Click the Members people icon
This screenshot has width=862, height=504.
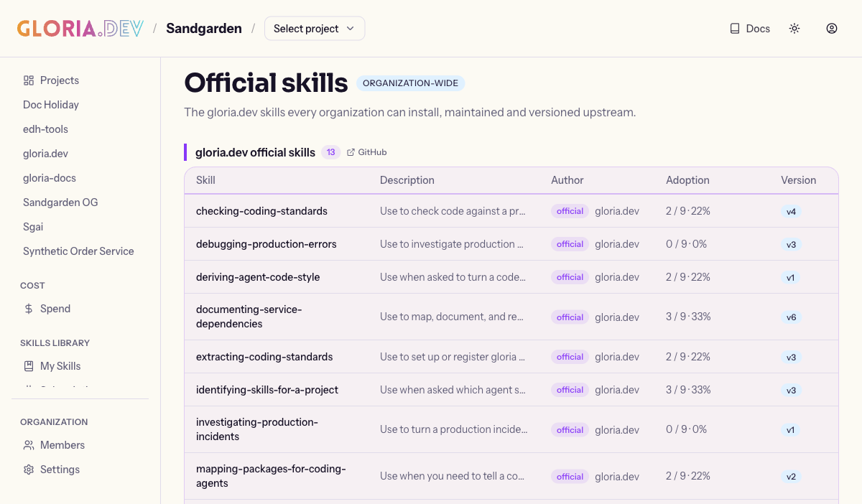click(29, 445)
